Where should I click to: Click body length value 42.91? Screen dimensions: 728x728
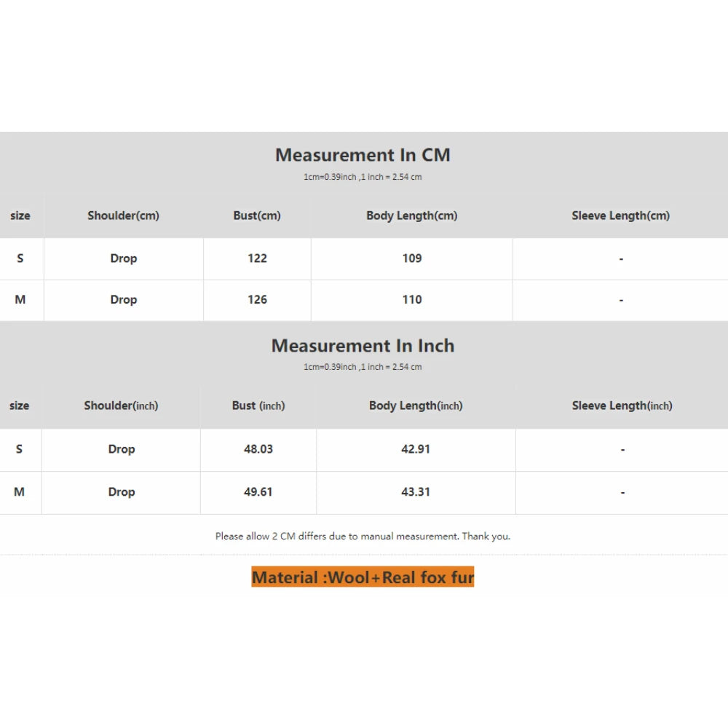pos(416,449)
